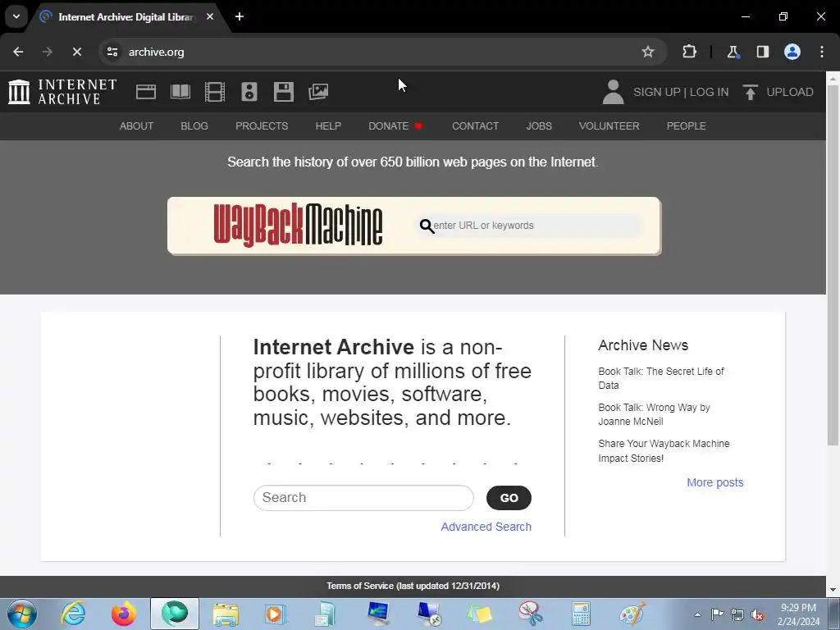Open the PROJECTS menu item
Viewport: 840px width, 630px height.
coord(262,126)
